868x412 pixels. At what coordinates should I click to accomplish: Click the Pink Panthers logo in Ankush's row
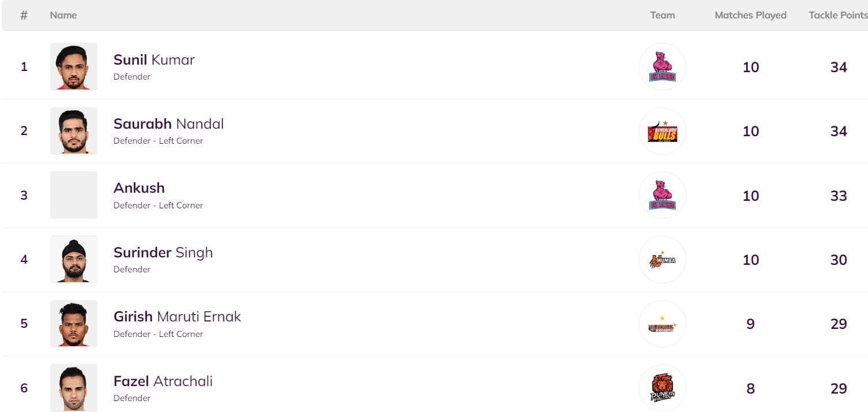(662, 196)
